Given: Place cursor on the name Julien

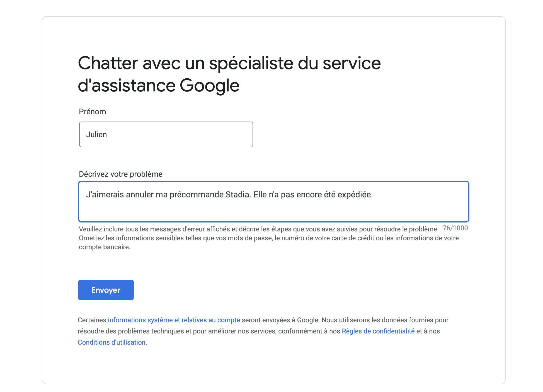Looking at the screenshot, I should point(96,134).
